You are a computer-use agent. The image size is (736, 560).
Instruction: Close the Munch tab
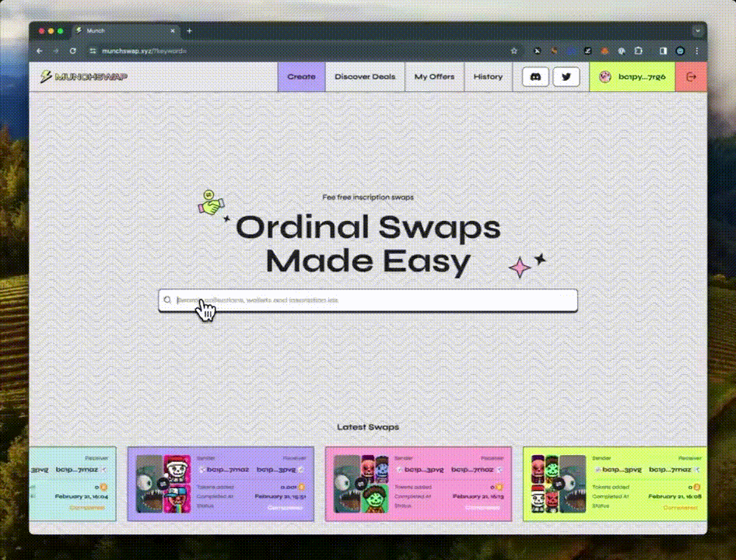coord(172,31)
